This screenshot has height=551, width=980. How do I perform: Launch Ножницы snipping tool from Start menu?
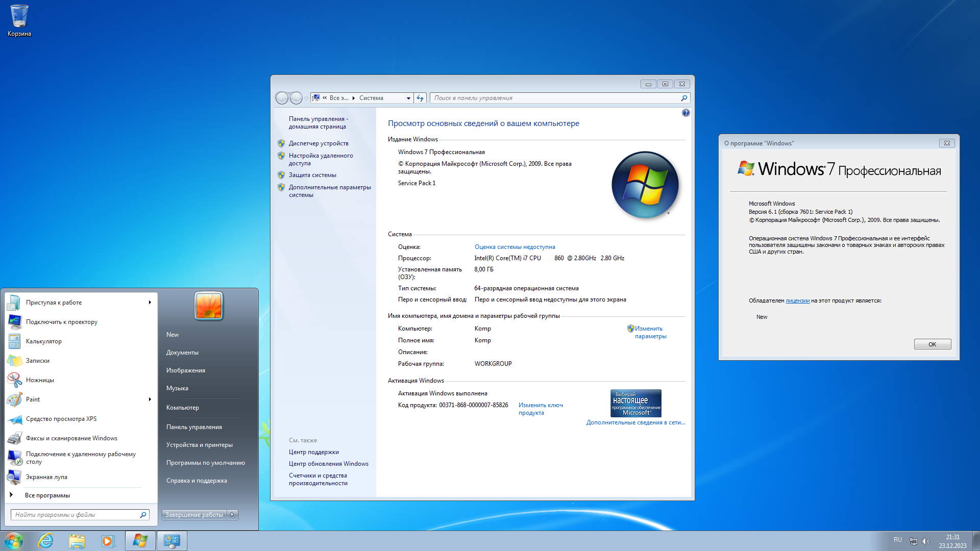[40, 380]
